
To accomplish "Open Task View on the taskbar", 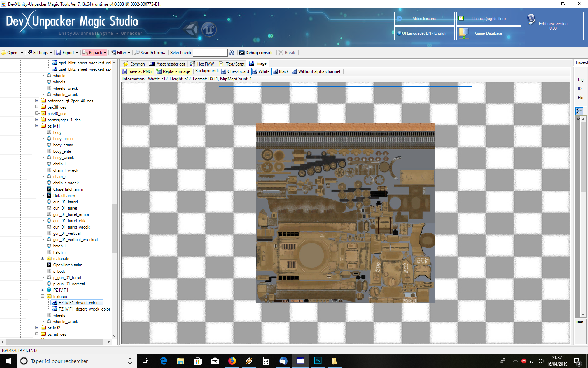I will 146,361.
